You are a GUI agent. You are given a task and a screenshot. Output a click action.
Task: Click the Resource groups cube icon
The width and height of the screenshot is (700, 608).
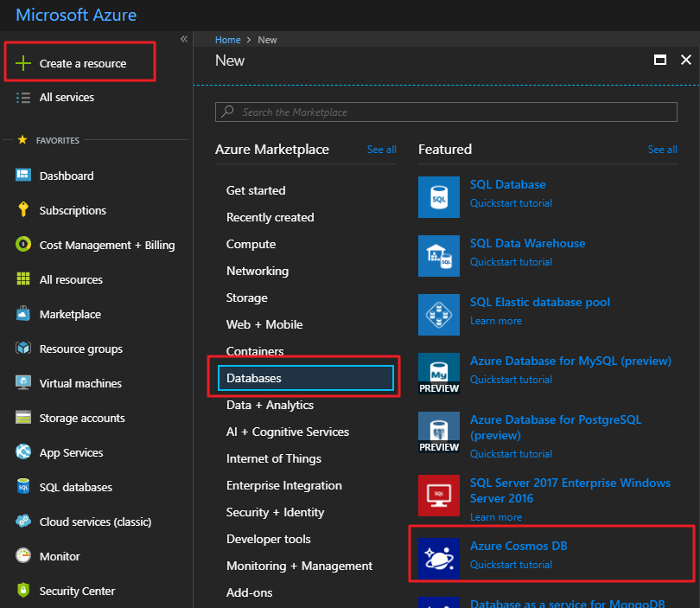tap(23, 348)
